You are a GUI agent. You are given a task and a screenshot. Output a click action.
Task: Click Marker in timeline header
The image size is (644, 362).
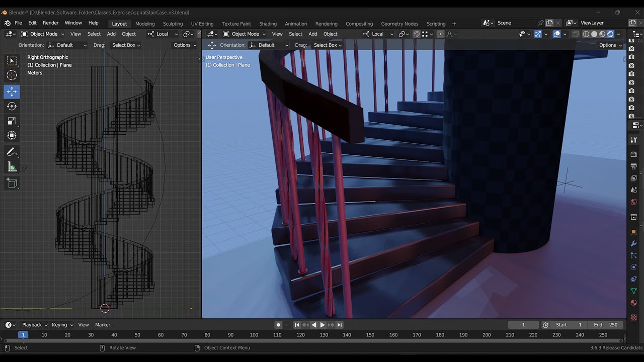103,325
